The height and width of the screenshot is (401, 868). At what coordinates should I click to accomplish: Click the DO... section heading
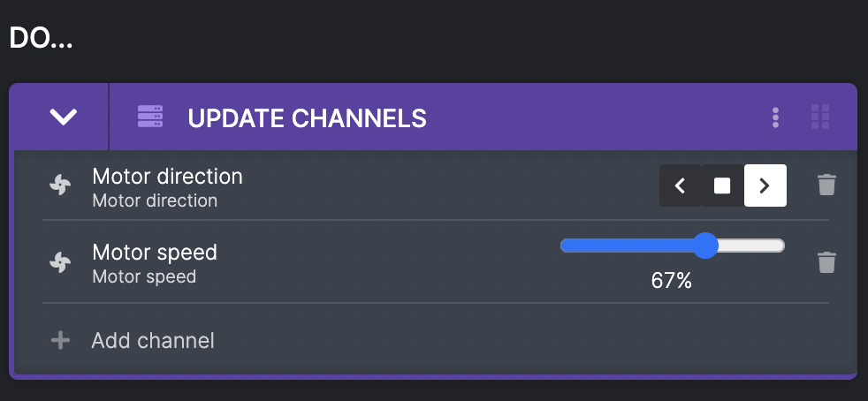click(41, 38)
